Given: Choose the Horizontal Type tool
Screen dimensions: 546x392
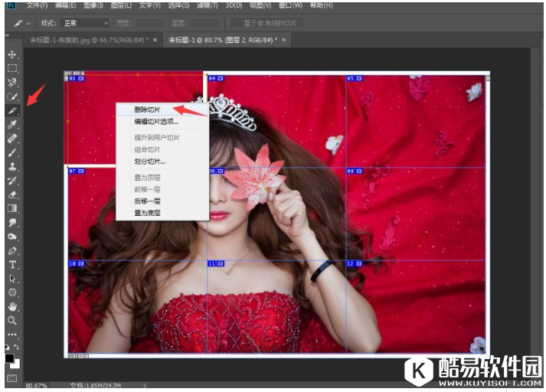Looking at the screenshot, I should [x=12, y=264].
